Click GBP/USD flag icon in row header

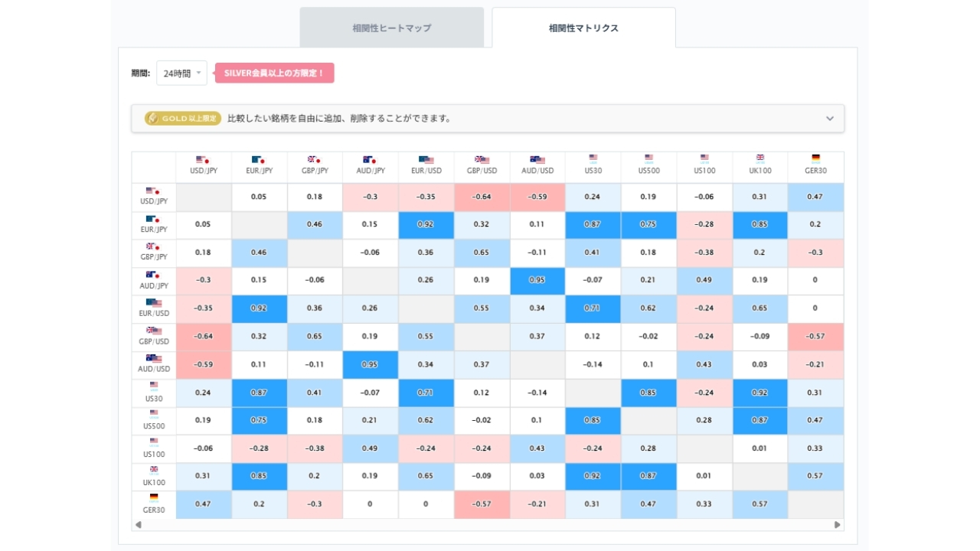pos(154,331)
